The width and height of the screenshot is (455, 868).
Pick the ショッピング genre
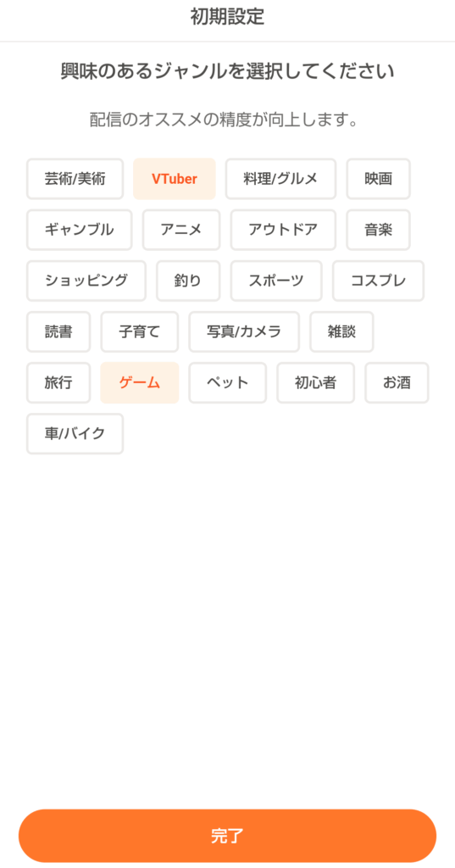[86, 281]
